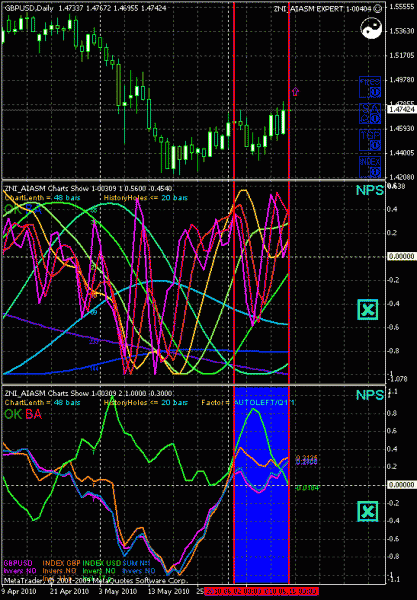This screenshot has width=417, height=600.
Task: Click the 0.00000 level tag in bottom window
Action: coord(402,484)
